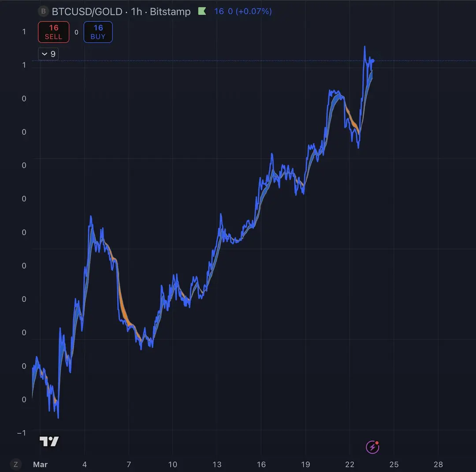Click the TradingView logo icon

point(49,441)
